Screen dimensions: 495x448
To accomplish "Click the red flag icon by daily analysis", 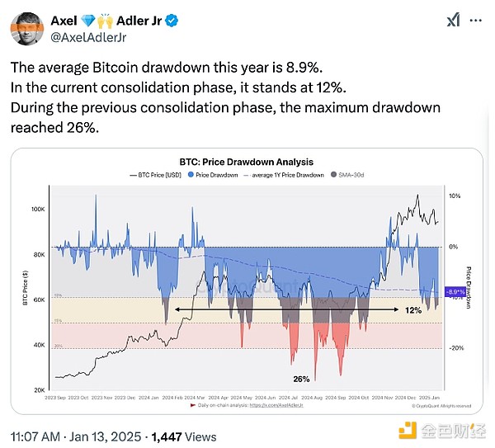I will pos(192,405).
